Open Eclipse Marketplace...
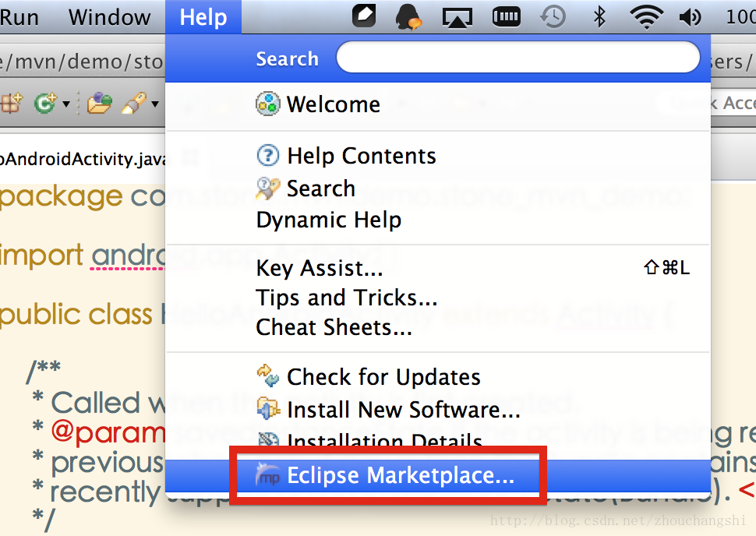Viewport: 756px width, 536px height. [x=438, y=475]
